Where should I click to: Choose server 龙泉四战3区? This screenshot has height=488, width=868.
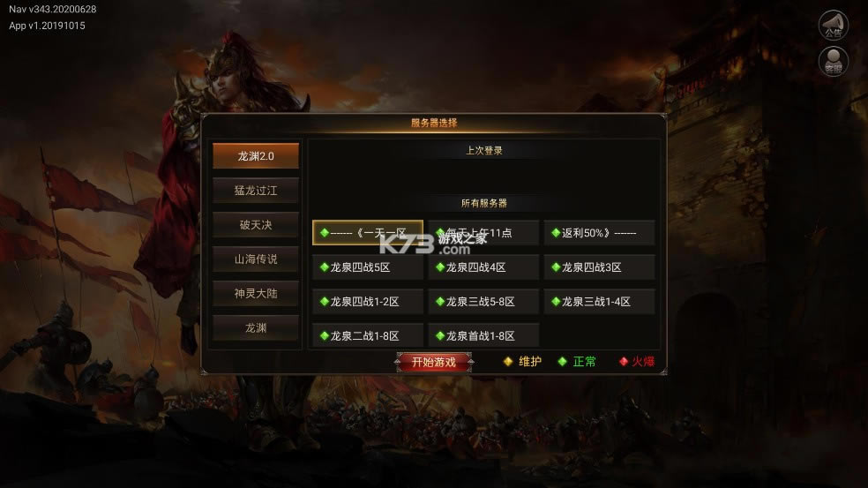pyautogui.click(x=599, y=267)
